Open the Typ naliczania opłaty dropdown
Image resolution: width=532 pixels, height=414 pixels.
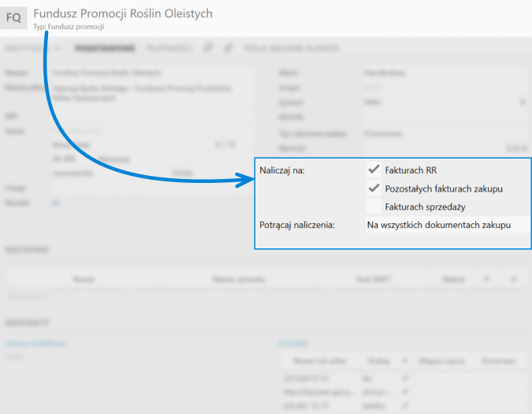click(x=441, y=133)
